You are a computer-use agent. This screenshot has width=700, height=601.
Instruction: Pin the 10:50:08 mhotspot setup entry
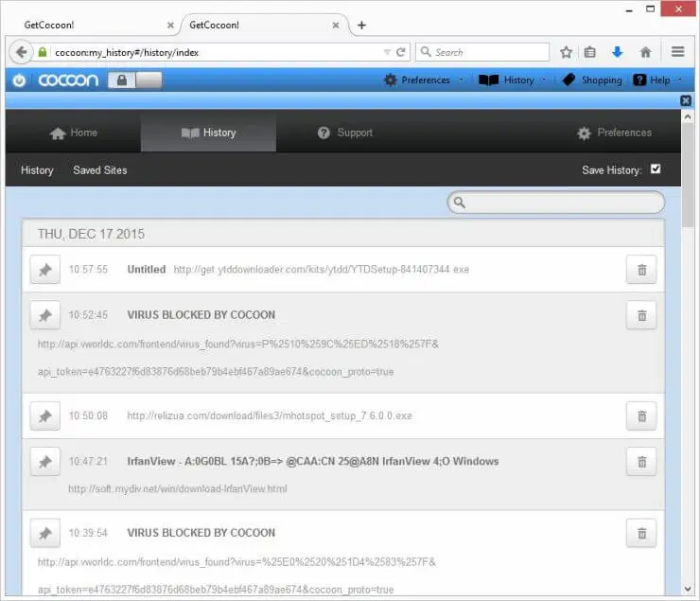(45, 416)
